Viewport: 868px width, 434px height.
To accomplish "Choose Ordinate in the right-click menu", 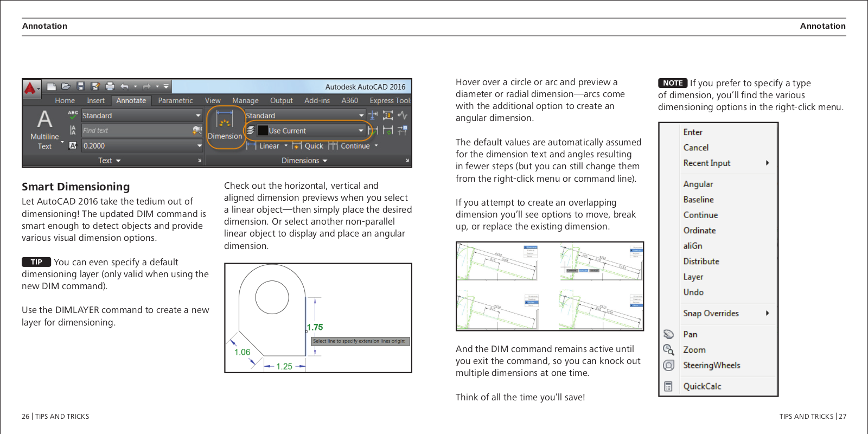I will click(700, 231).
